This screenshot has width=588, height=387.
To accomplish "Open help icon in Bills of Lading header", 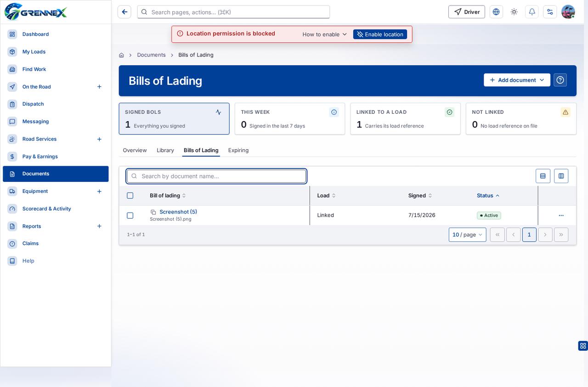I will [560, 80].
